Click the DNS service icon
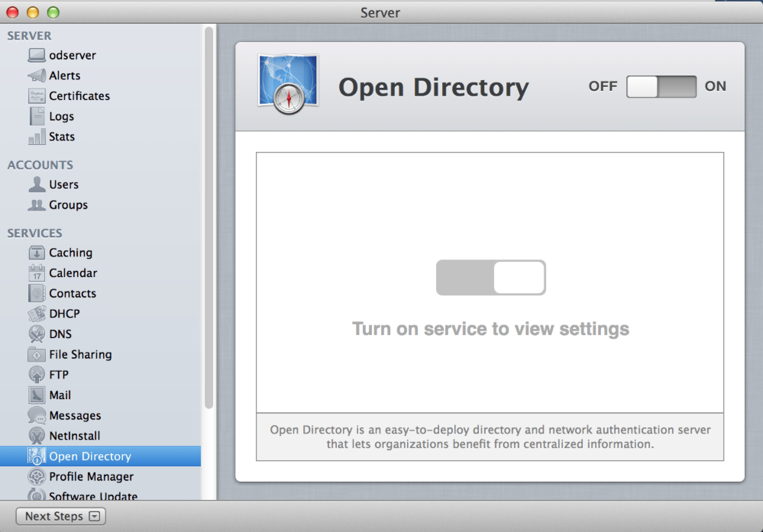This screenshot has height=532, width=763. (x=37, y=334)
